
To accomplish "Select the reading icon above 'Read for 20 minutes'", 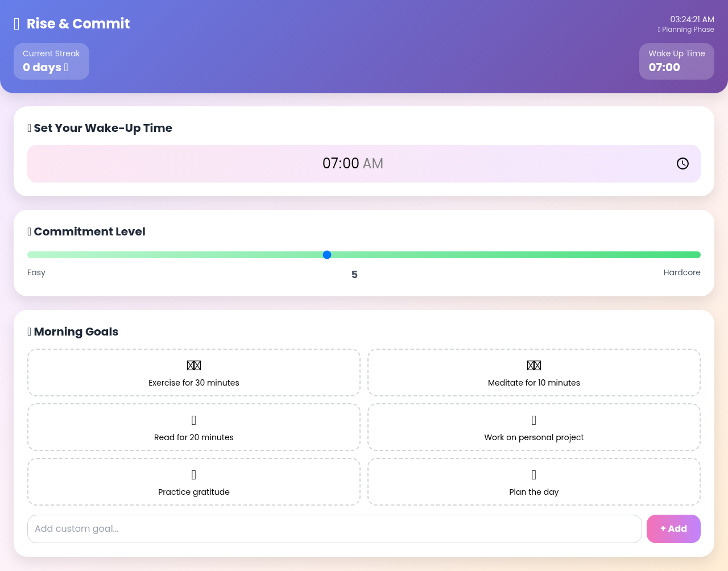I will pos(193,419).
